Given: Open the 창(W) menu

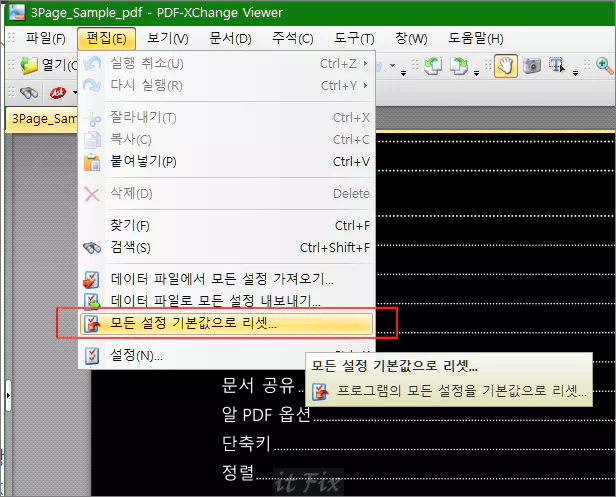Looking at the screenshot, I should click(411, 39).
